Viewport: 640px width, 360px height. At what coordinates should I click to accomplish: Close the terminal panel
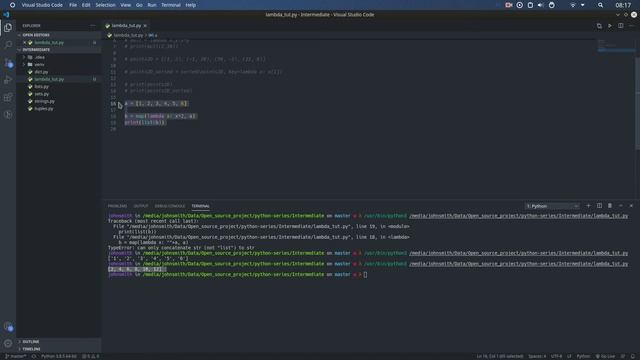(631, 206)
